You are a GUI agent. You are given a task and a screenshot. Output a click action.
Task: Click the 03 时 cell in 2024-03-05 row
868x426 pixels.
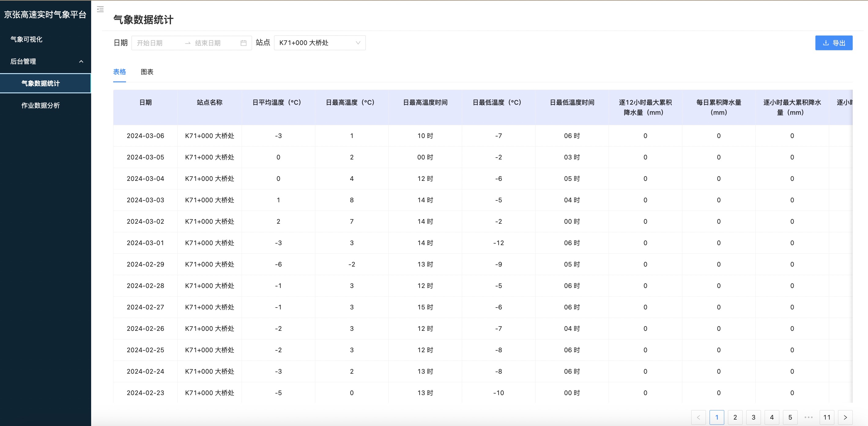(x=572, y=157)
